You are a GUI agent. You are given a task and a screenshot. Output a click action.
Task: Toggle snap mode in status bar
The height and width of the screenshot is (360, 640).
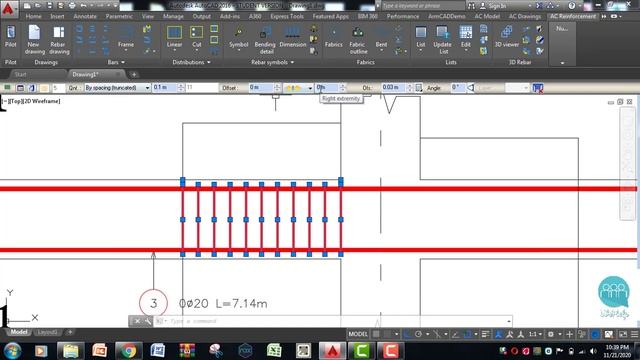(387, 334)
